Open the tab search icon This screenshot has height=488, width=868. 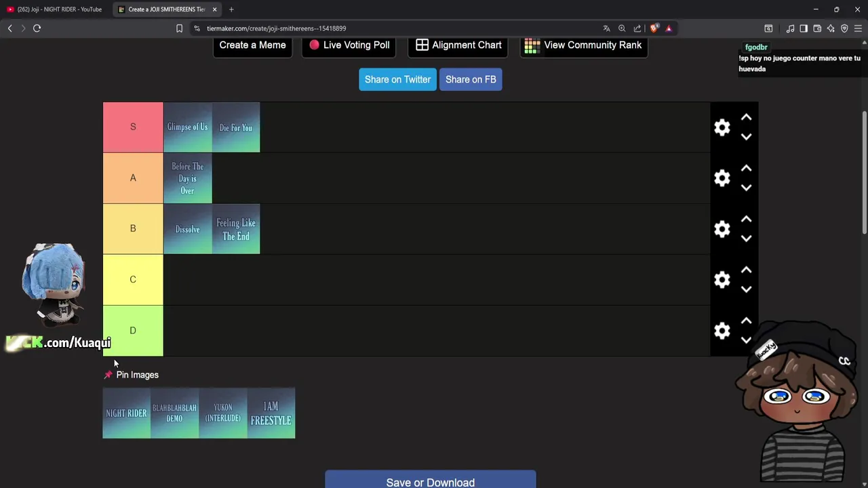pos(768,28)
